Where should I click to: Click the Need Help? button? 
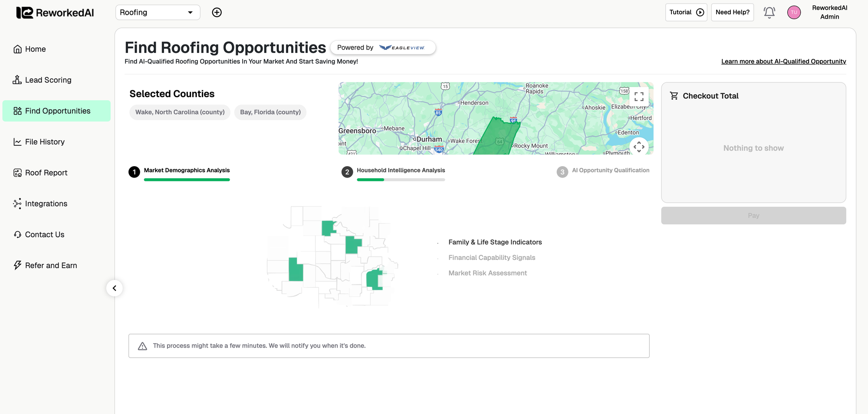coord(732,13)
